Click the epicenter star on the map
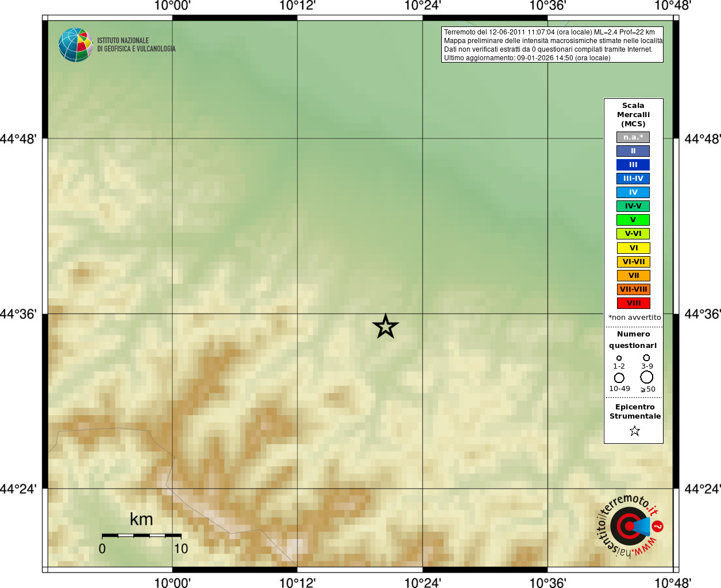721x588 pixels. click(x=385, y=326)
